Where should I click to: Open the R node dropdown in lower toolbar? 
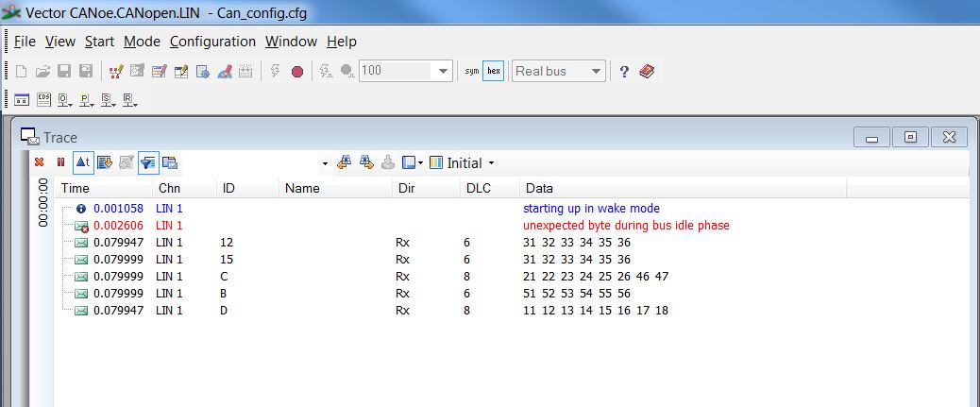[129, 100]
